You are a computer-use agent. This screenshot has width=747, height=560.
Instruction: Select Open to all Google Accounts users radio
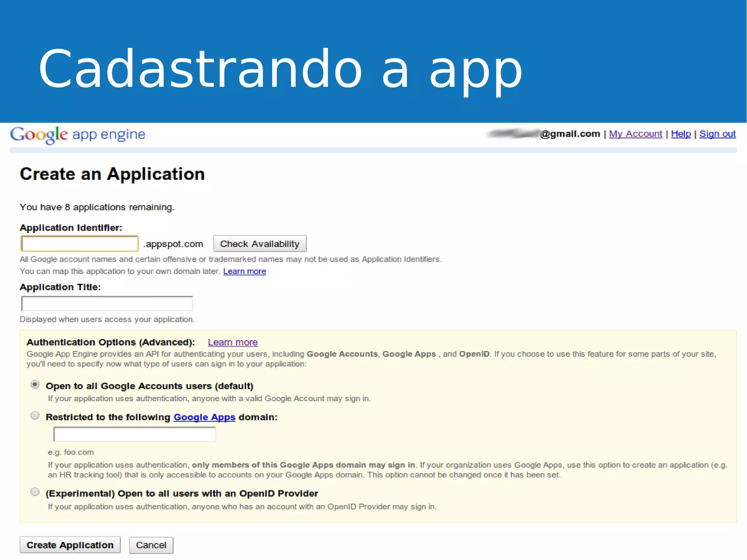35,385
